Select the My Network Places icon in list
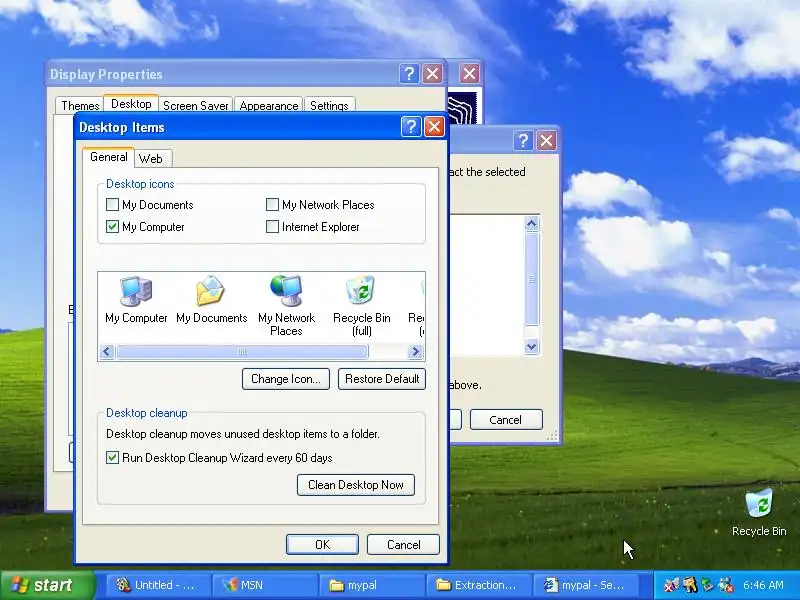The height and width of the screenshot is (600, 800). (x=286, y=306)
